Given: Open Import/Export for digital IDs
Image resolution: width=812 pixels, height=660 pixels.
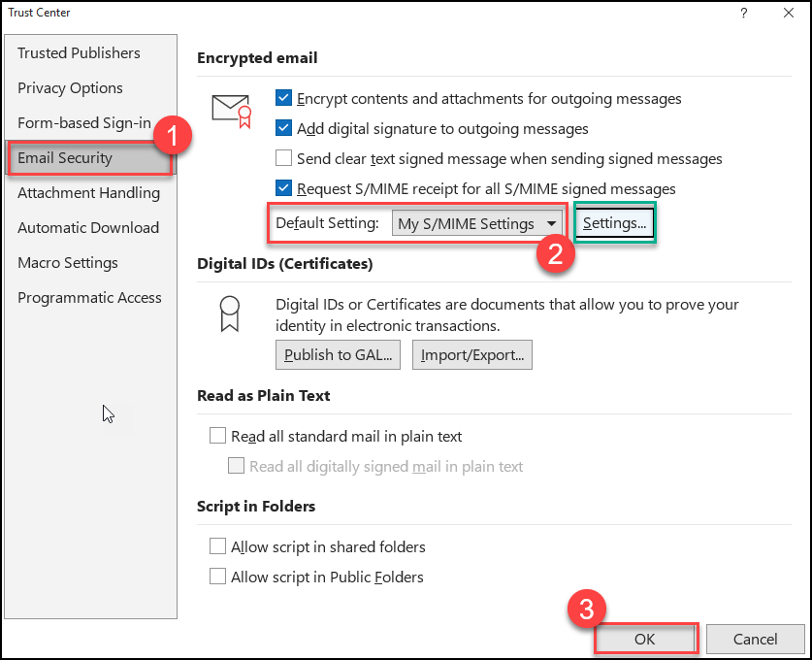Looking at the screenshot, I should [472, 355].
